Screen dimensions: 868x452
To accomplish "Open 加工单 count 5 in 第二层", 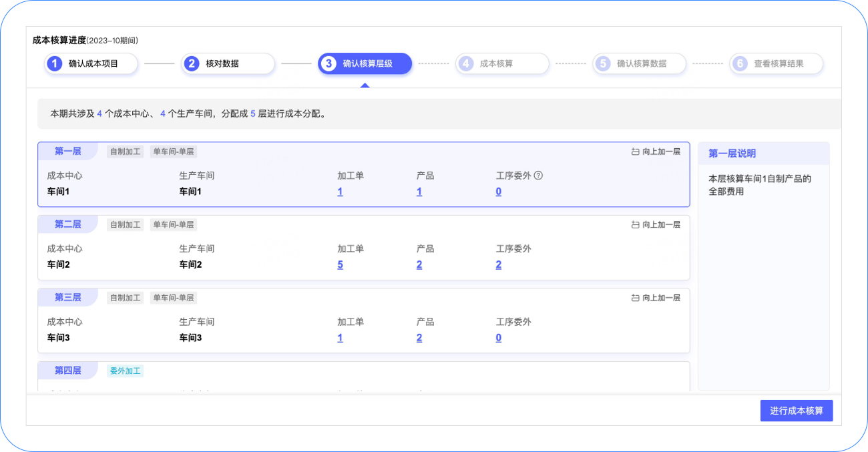I will tap(340, 265).
